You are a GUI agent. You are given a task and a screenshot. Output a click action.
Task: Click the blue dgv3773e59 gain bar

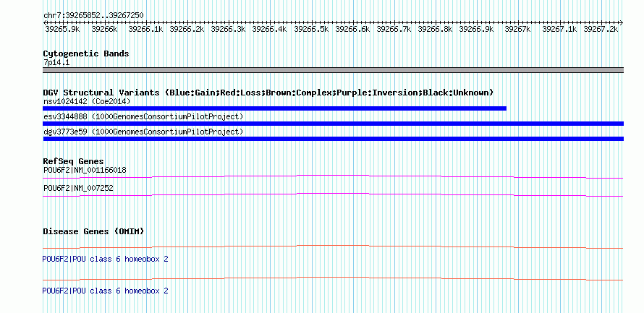coord(333,139)
